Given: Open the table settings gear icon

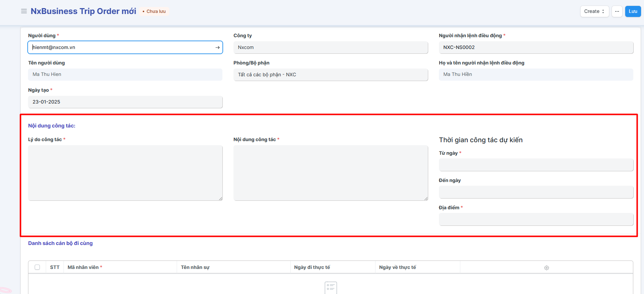Looking at the screenshot, I should click(x=546, y=268).
